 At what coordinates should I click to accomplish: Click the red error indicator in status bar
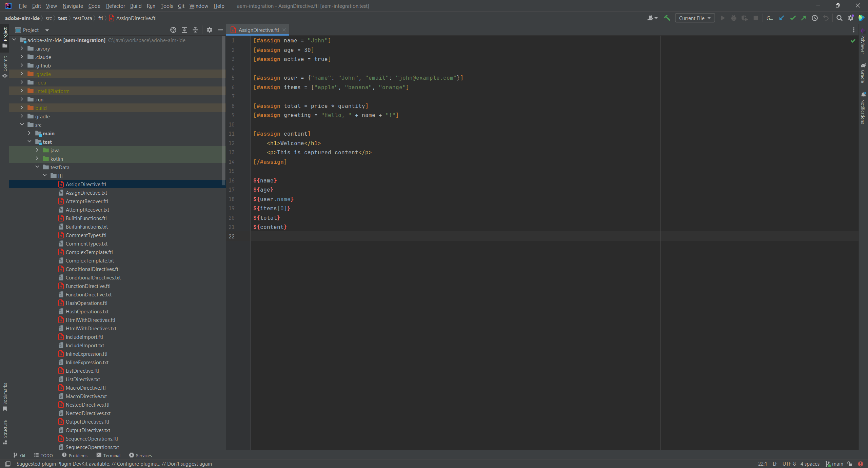click(861, 464)
